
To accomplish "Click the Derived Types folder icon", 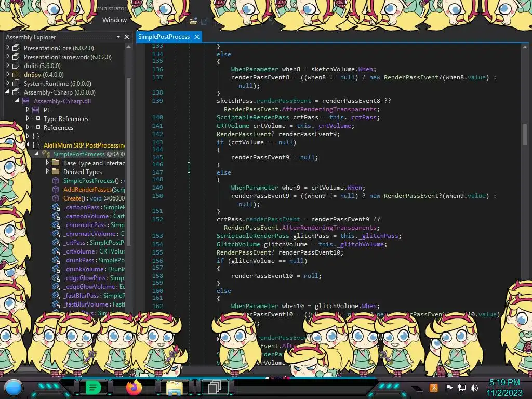I will pos(56,171).
